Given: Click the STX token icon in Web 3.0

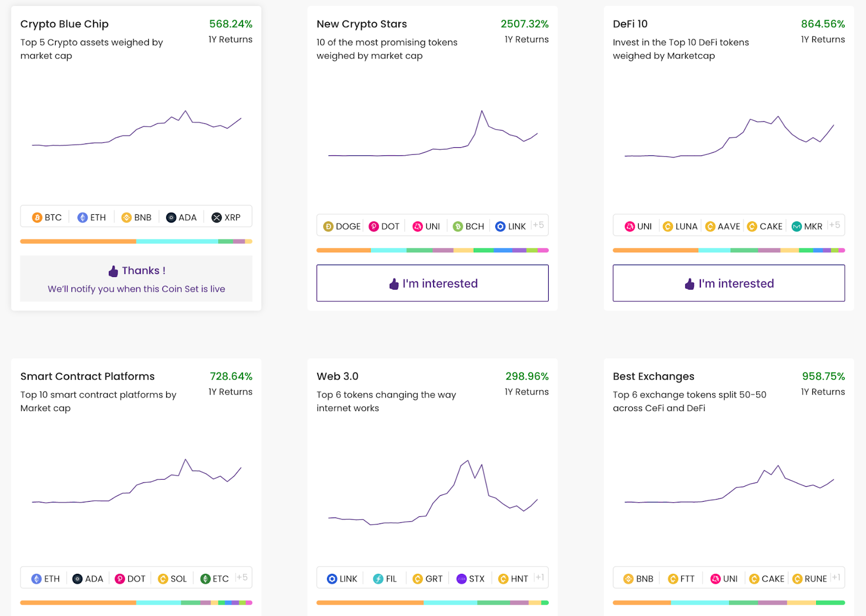Looking at the screenshot, I should pos(462,579).
